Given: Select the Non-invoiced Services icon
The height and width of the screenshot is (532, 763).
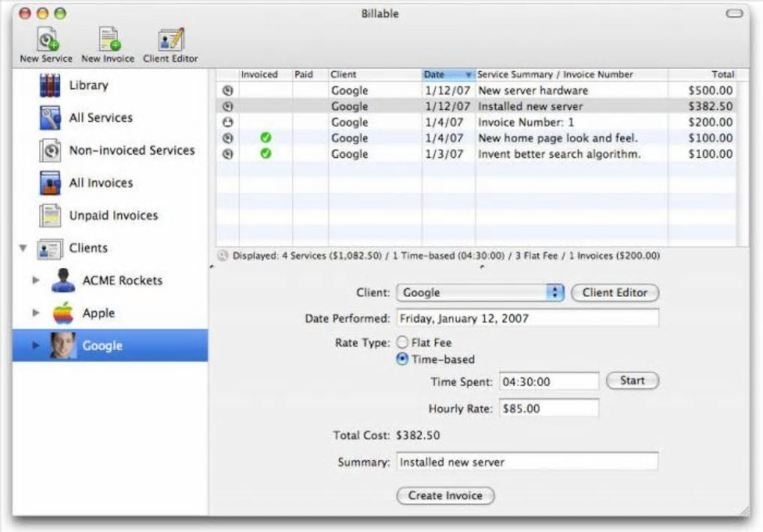Looking at the screenshot, I should (49, 150).
